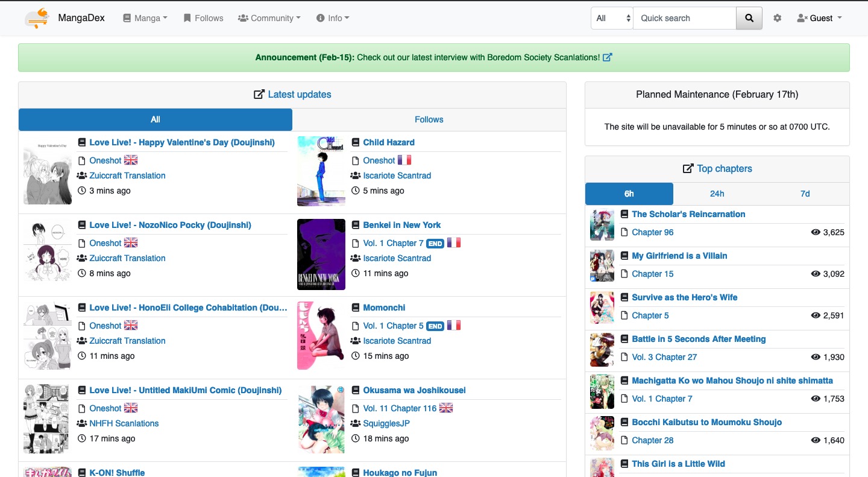
Task: Open Iscariote Scantrad group under Momonchi
Action: pyautogui.click(x=397, y=341)
